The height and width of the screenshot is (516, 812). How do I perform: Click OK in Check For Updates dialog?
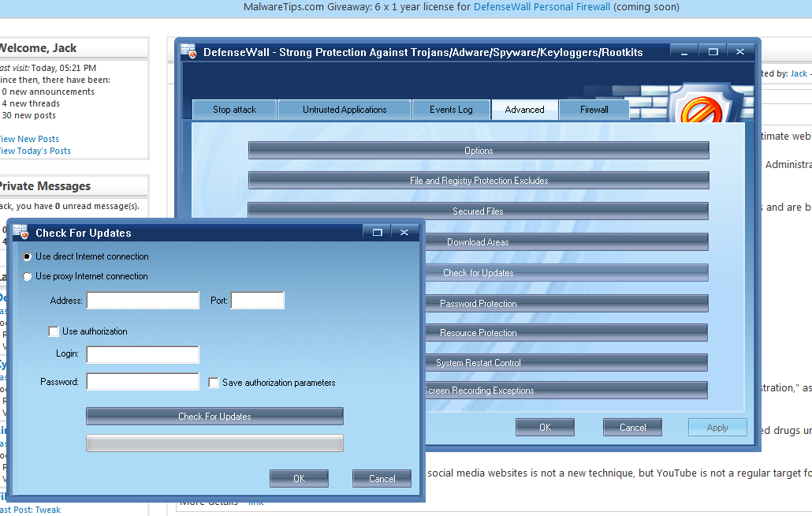tap(299, 479)
